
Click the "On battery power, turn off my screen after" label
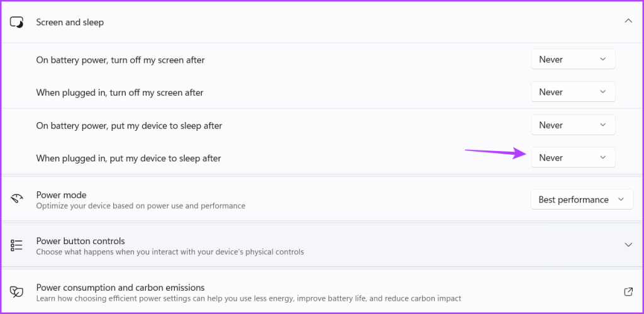pyautogui.click(x=120, y=60)
